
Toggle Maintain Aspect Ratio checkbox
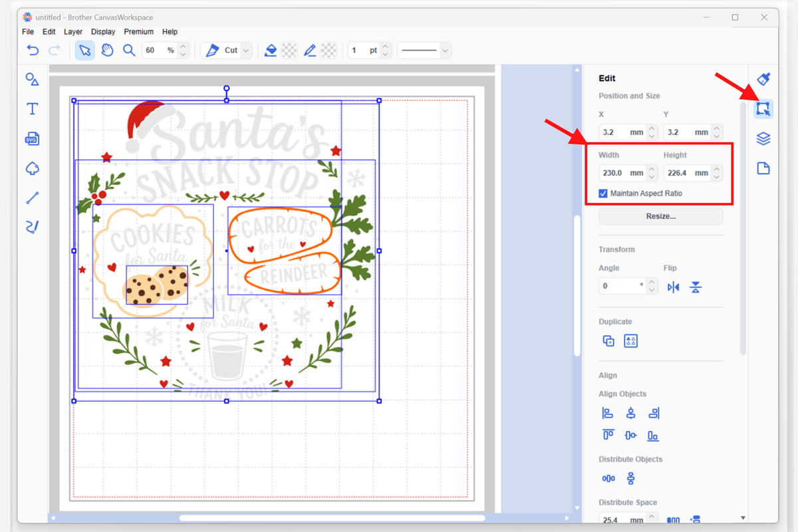click(603, 194)
